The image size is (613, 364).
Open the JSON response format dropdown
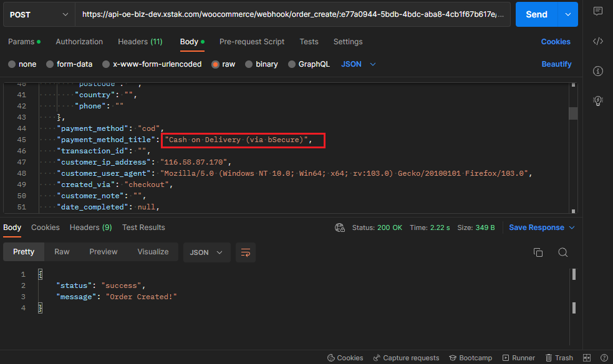click(206, 252)
